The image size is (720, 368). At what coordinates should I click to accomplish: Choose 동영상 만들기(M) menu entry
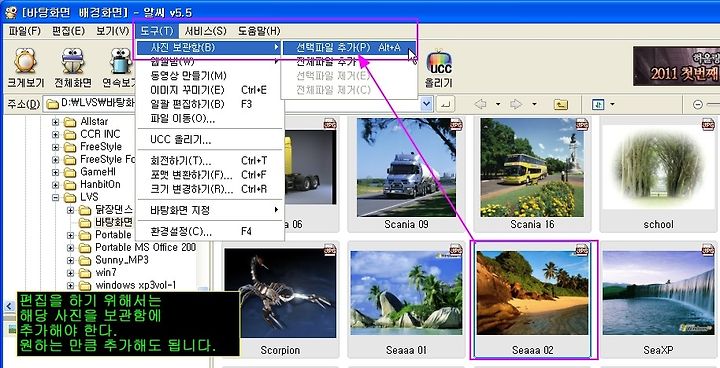209,75
